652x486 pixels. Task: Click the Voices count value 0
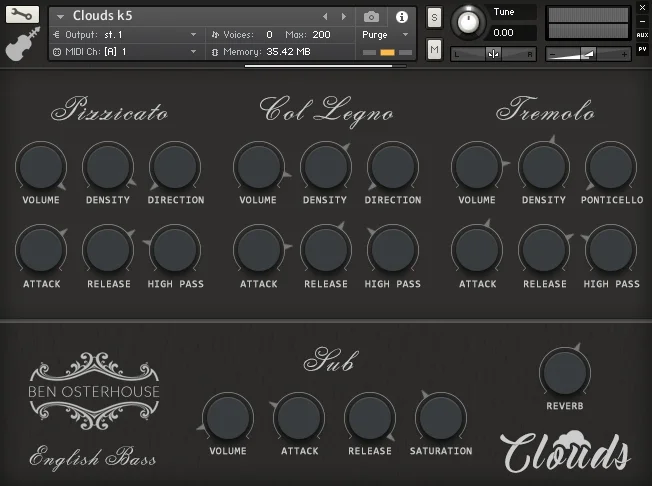(x=269, y=35)
